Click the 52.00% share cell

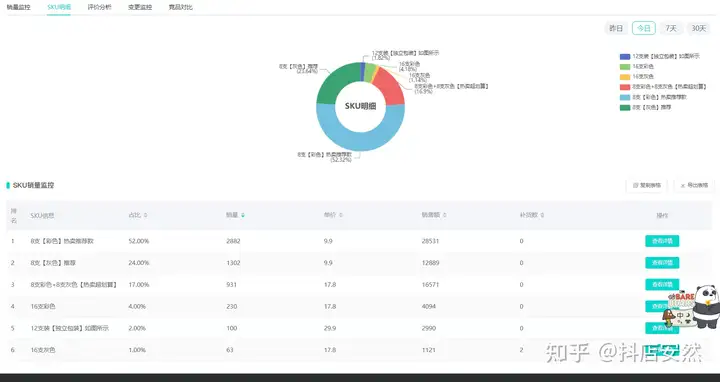coord(139,241)
